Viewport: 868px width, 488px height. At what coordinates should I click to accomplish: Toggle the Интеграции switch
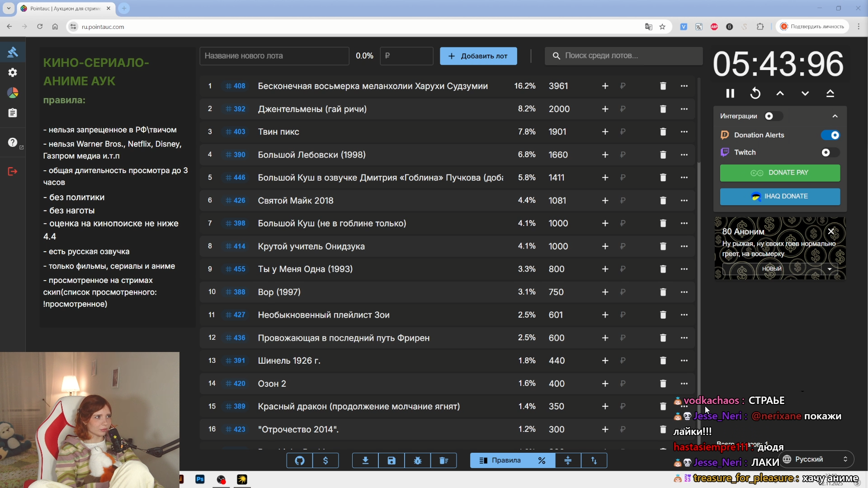[773, 116]
